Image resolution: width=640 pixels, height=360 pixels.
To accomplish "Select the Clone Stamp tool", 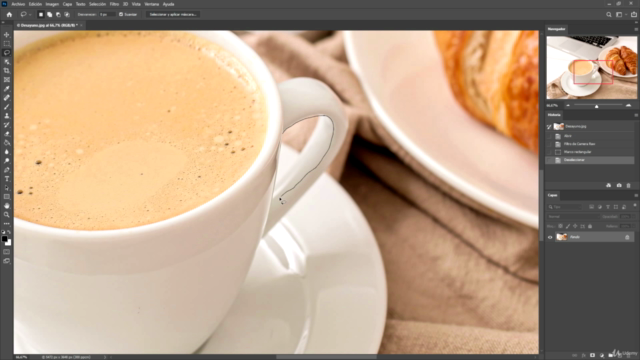I will click(7, 116).
